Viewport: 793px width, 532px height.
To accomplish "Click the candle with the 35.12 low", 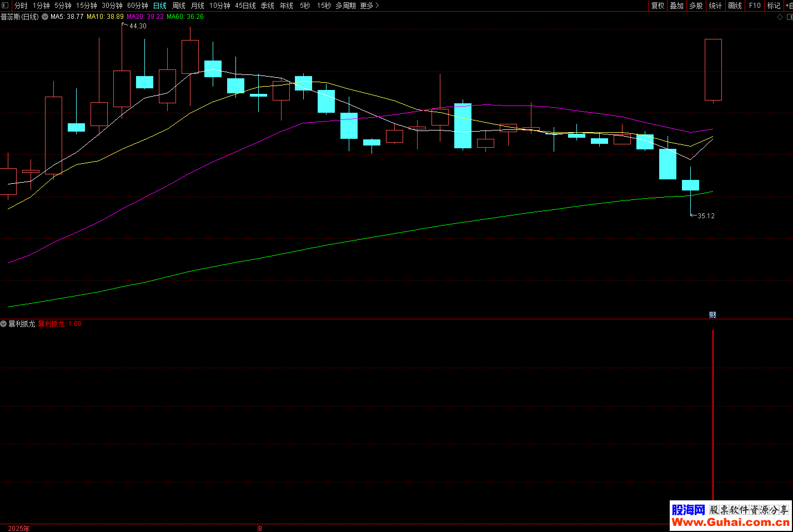I will pos(690,185).
